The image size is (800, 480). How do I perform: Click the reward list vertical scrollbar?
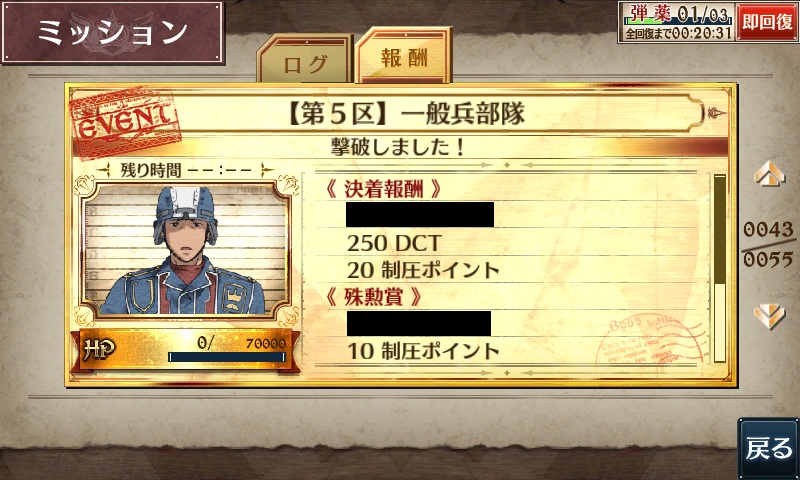coord(719,268)
